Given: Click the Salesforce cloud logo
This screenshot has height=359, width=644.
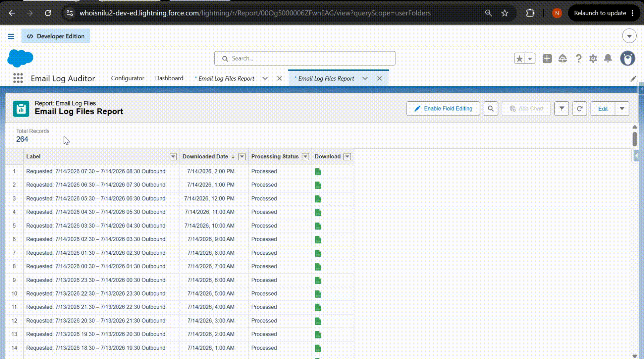Looking at the screenshot, I should (x=20, y=58).
